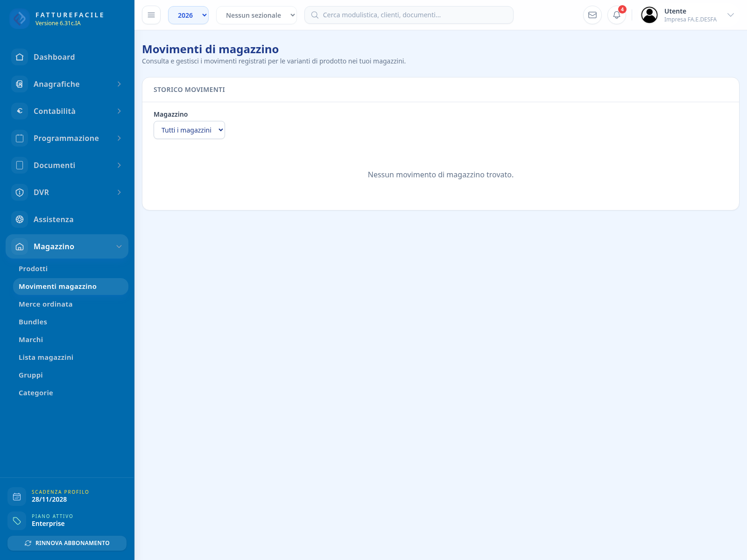Open the 2026 year dropdown

(x=188, y=15)
